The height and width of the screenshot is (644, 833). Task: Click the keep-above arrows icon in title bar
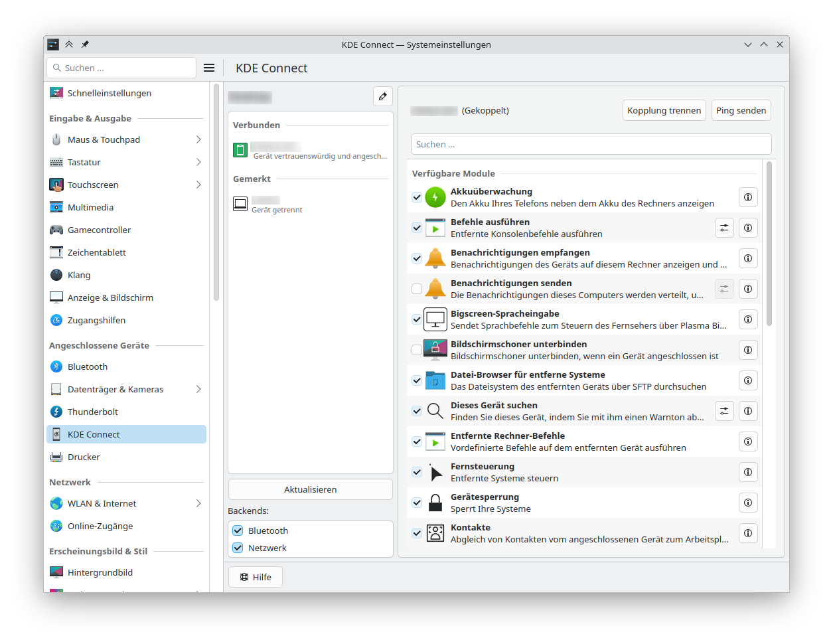point(69,44)
